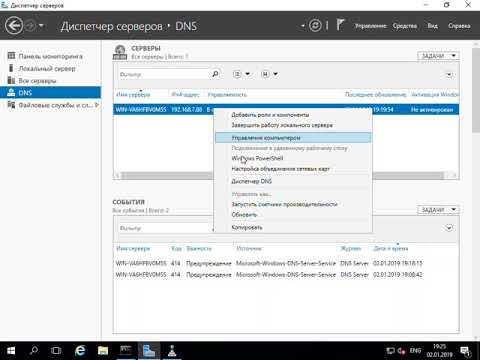The height and width of the screenshot is (360, 480).
Task: Open the Windows Start button
Action: click(11, 351)
